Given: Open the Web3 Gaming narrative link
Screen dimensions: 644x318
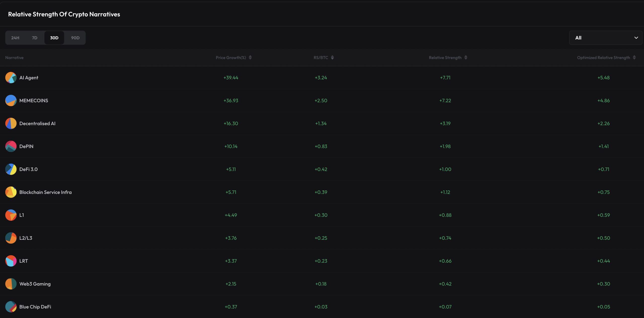Looking at the screenshot, I should [x=35, y=284].
